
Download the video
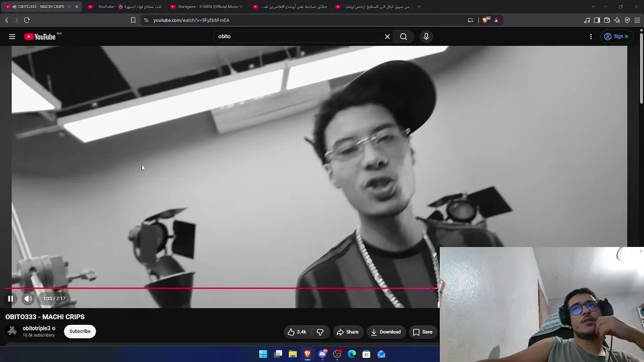pyautogui.click(x=386, y=332)
